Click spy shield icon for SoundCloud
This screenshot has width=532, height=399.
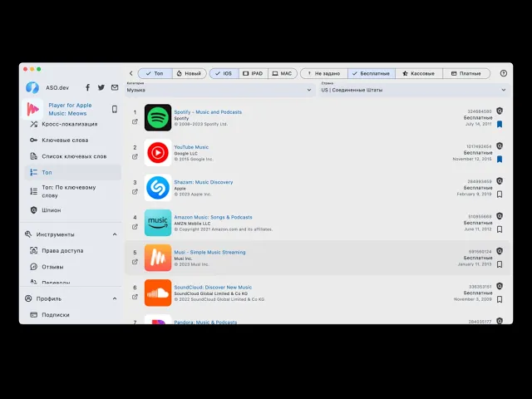pyautogui.click(x=500, y=286)
